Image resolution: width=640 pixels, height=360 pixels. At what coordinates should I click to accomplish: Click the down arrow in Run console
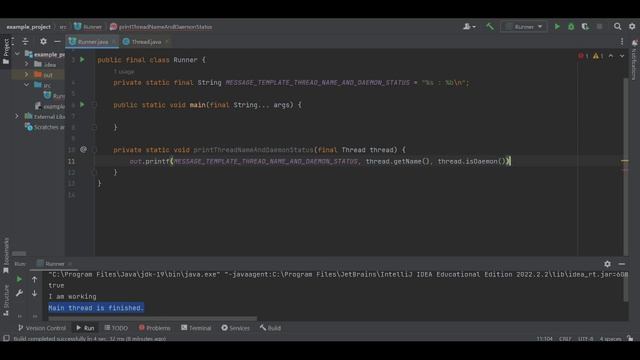(x=35, y=293)
